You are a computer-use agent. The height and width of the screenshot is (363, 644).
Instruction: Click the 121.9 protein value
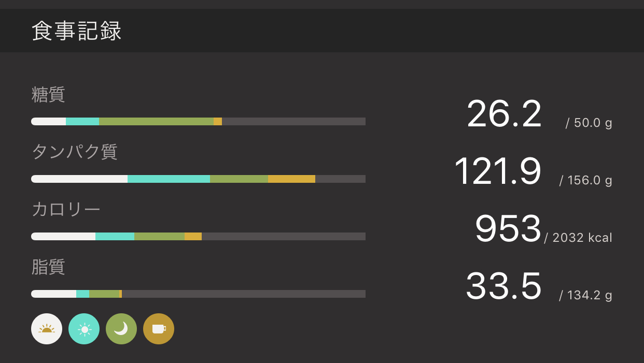coord(498,171)
